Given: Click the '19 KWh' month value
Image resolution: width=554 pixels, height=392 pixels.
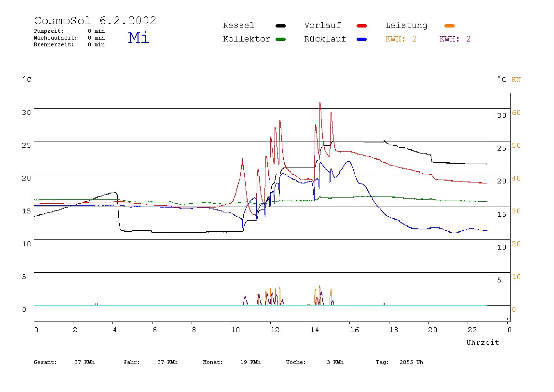Looking at the screenshot, I should [250, 362].
